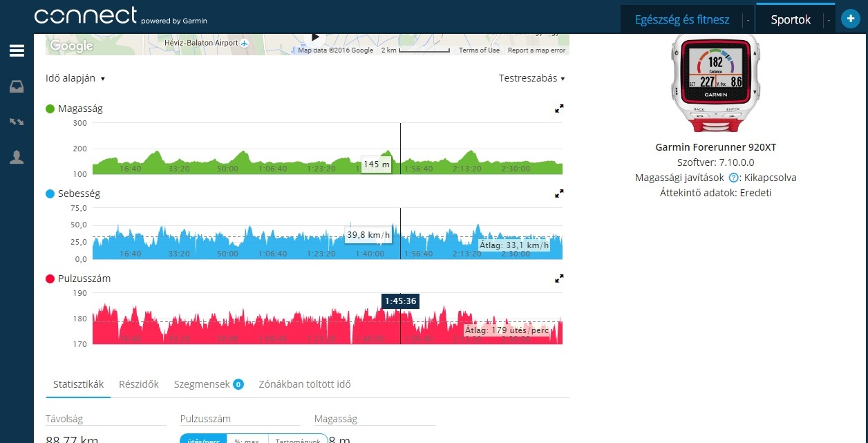868x443 pixels.
Task: Expand the Pulzusszám chart to fullscreen
Action: point(560,279)
